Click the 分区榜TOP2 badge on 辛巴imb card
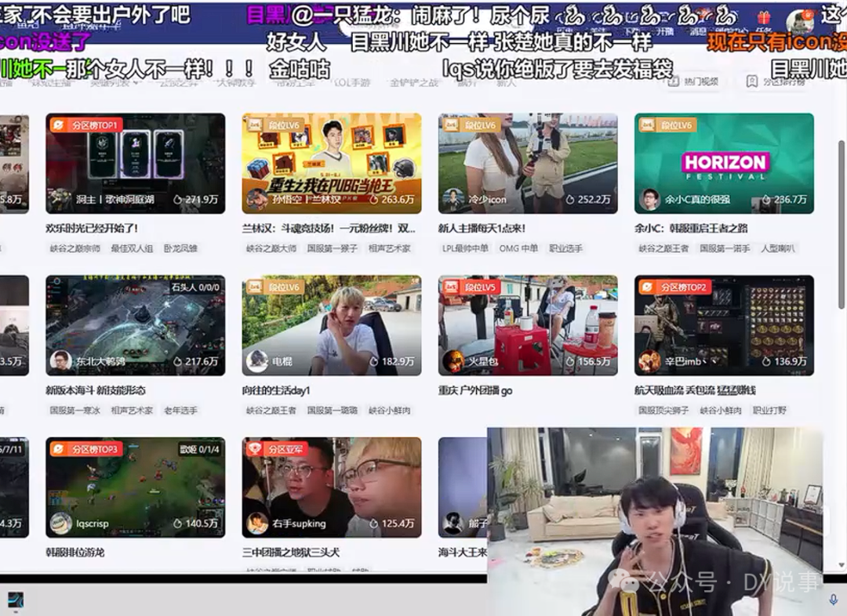The height and width of the screenshot is (616, 847). click(674, 287)
